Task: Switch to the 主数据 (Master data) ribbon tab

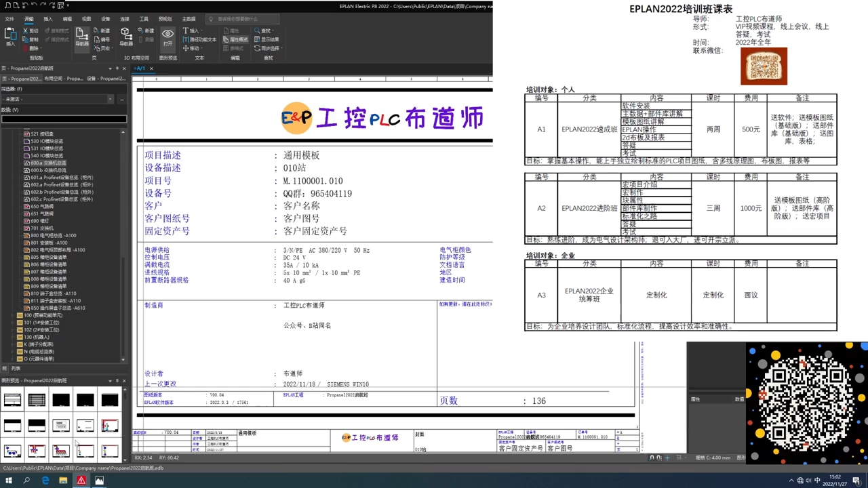Action: [x=189, y=19]
